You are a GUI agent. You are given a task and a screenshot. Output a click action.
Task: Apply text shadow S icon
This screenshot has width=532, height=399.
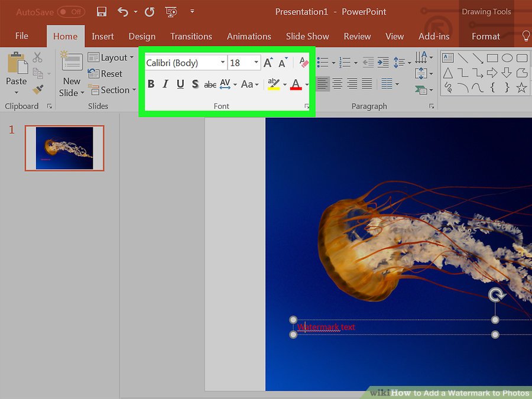coord(194,84)
